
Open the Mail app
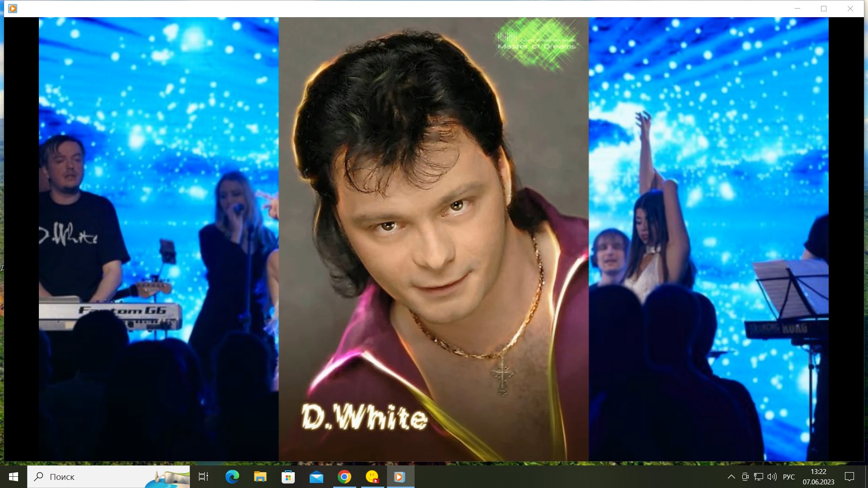[316, 477]
